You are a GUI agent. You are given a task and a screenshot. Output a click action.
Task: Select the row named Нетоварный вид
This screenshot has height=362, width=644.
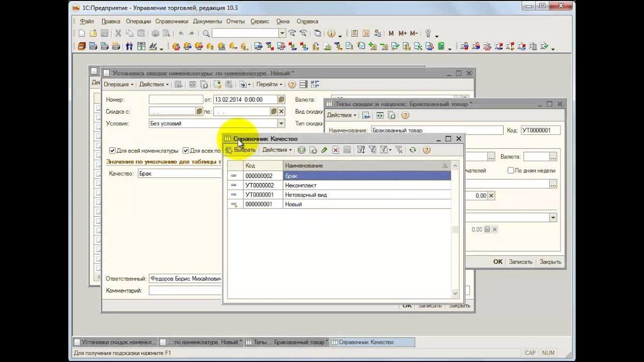pyautogui.click(x=339, y=195)
